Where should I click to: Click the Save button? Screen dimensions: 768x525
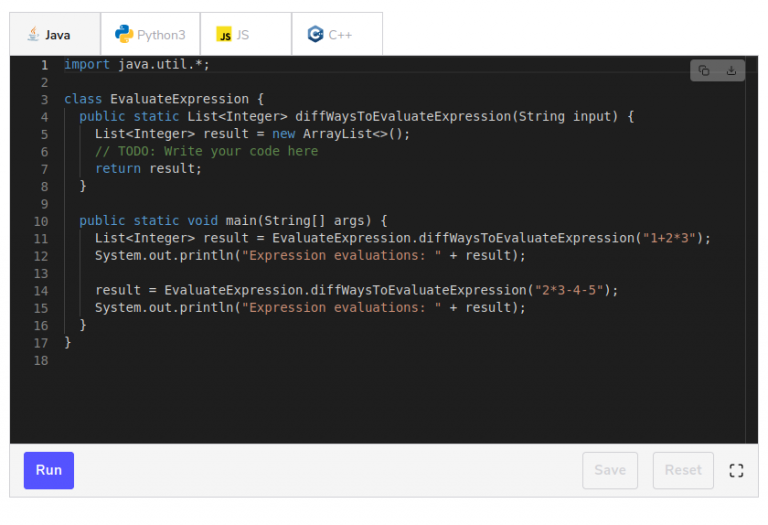[610, 470]
